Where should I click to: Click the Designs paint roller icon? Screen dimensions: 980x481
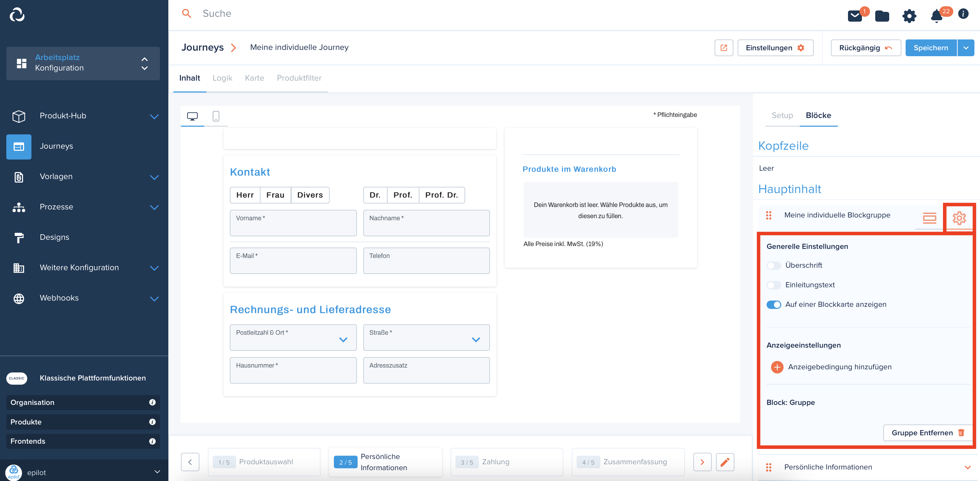(x=19, y=237)
